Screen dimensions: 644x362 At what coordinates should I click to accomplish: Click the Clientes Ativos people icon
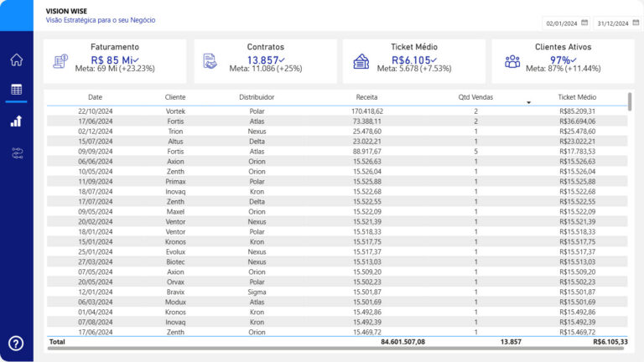(x=512, y=61)
